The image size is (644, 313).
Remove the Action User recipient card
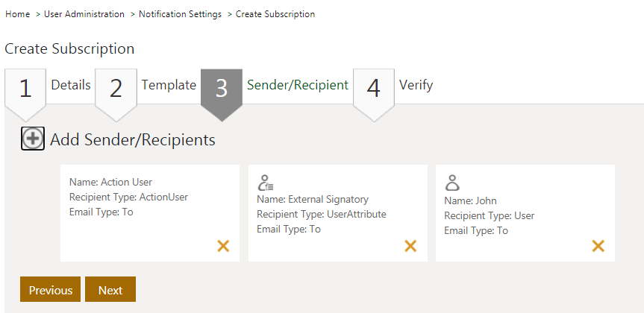[x=223, y=246]
